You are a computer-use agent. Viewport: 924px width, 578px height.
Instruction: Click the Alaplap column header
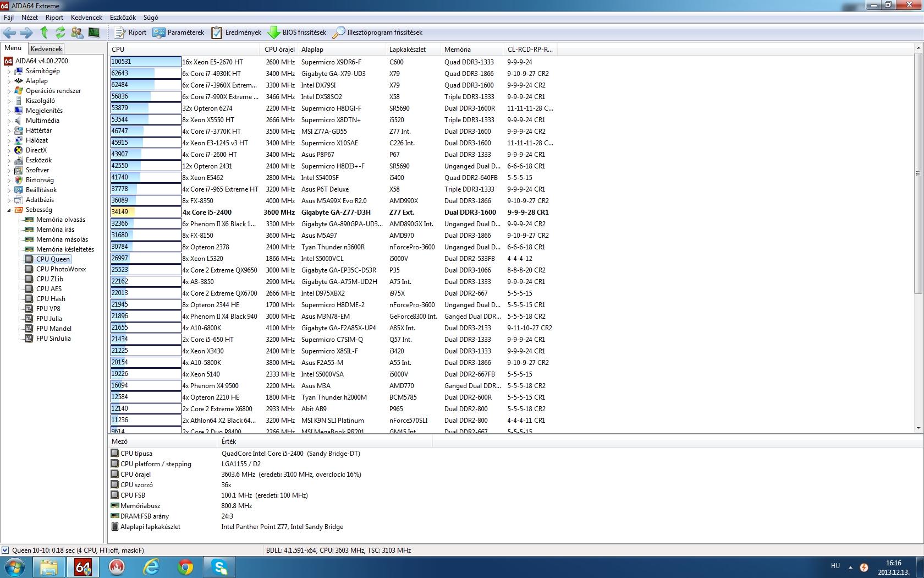click(342, 49)
